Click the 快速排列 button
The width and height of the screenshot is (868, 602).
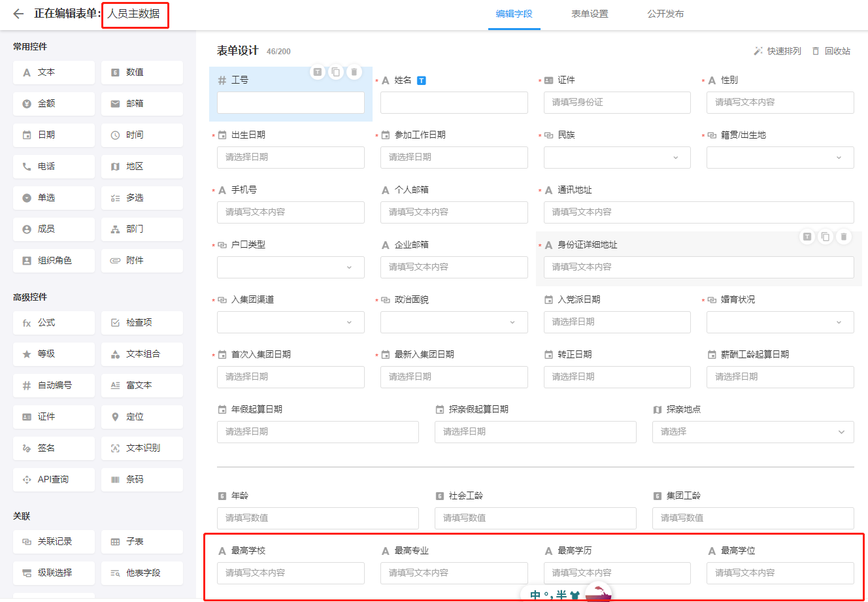point(777,51)
